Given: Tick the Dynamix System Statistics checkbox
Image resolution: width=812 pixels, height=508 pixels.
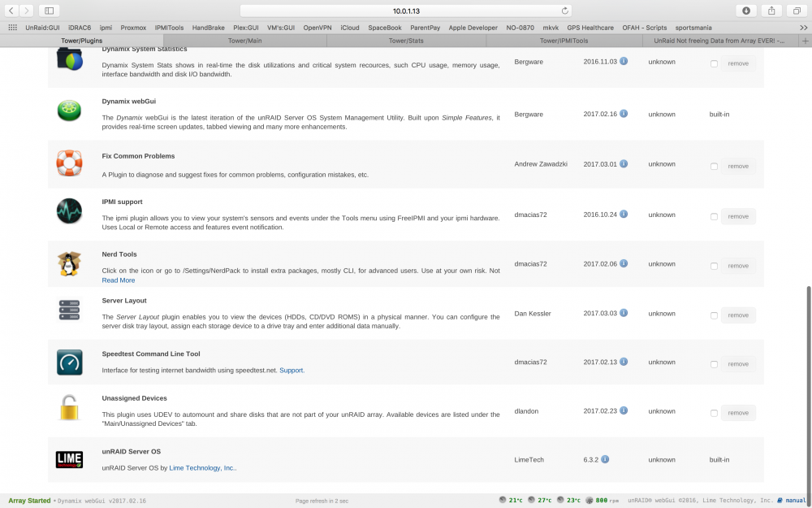Looking at the screenshot, I should click(714, 63).
